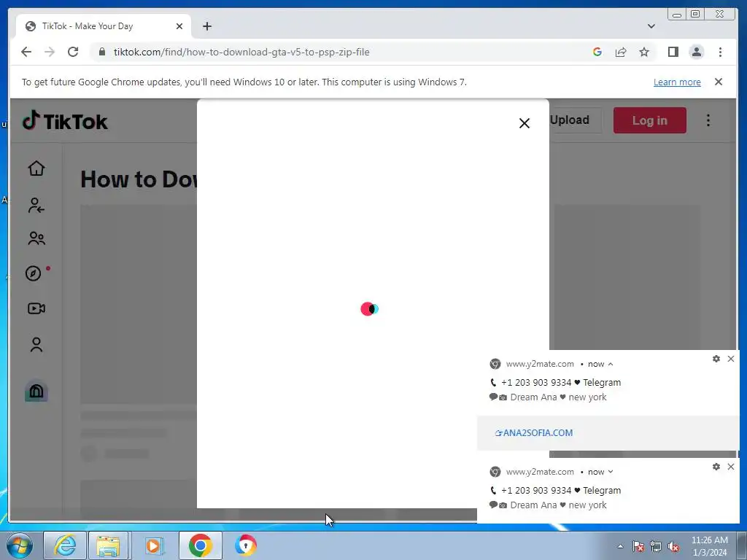Show hidden system tray icons arrow
Screen dimensions: 747x560
[x=620, y=546]
